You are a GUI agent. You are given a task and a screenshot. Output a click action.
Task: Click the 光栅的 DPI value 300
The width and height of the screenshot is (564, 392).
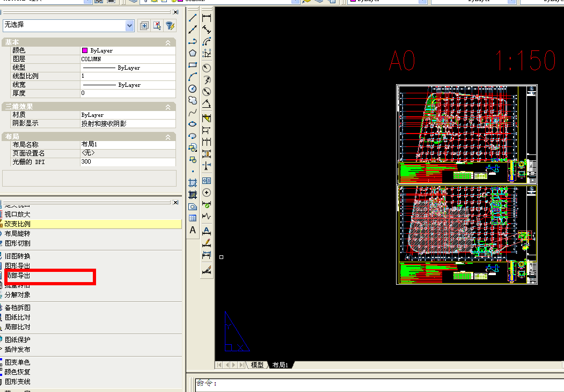(x=128, y=162)
